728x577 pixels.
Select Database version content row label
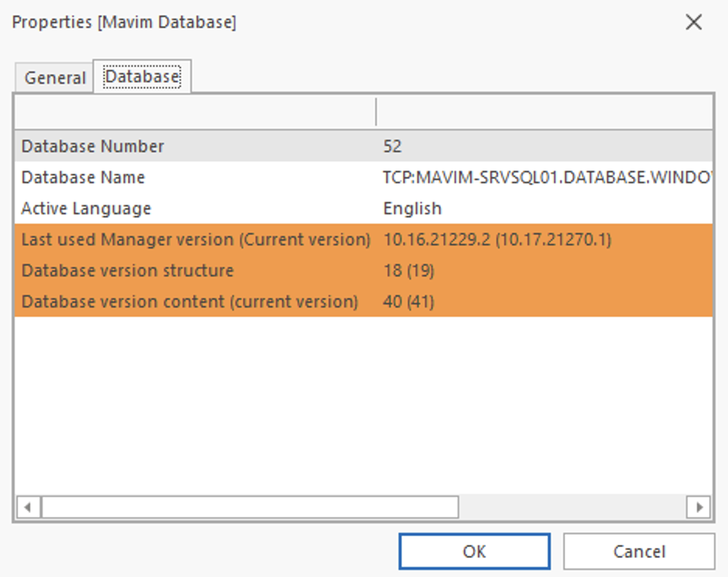click(x=190, y=301)
